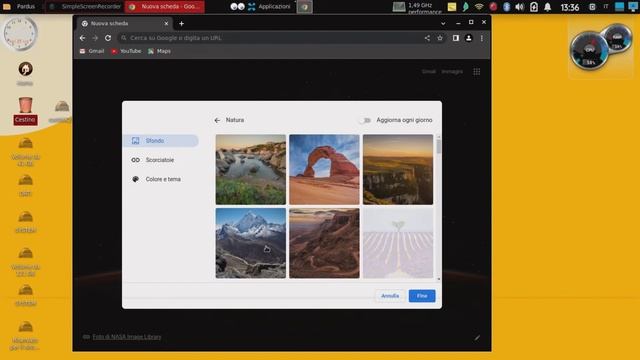This screenshot has height=360, width=640.
Task: Switch to SimpleScreenRecorder in taskbar
Action: tap(84, 7)
